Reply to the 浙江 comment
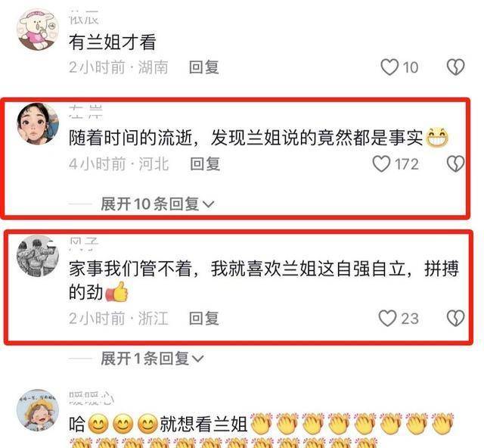Viewport: 484px width, 448px height. (204, 319)
